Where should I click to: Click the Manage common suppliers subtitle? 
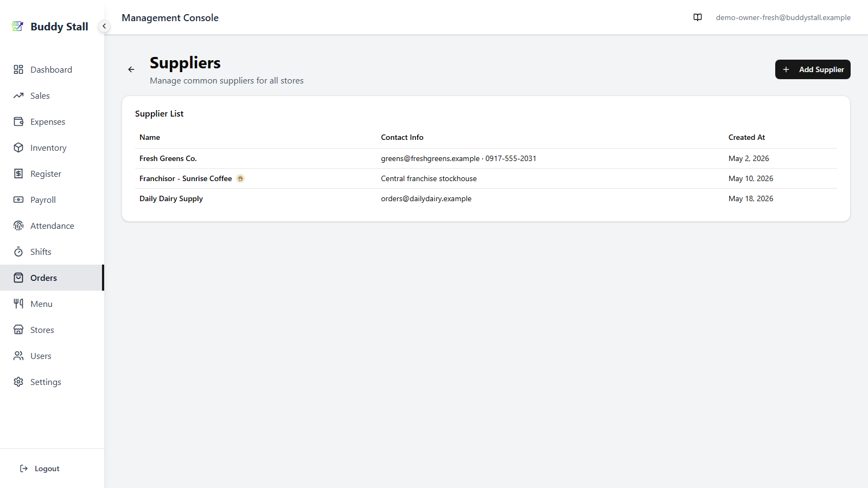227,80
